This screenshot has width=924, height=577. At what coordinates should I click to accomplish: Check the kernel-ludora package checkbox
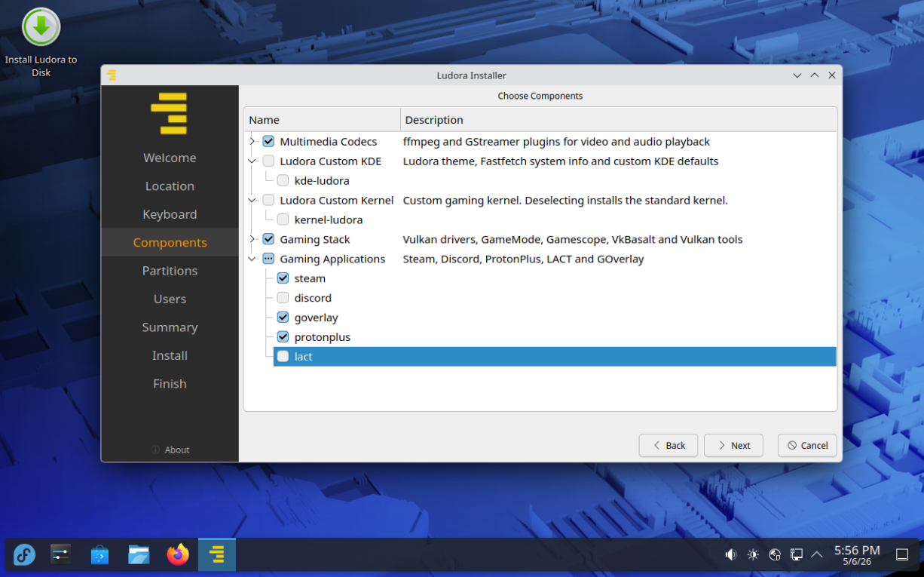283,219
